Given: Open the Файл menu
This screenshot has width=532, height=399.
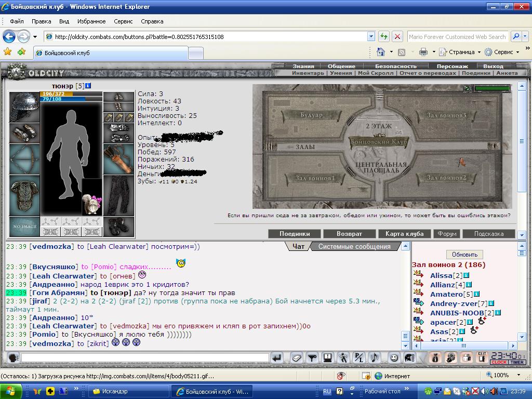Looking at the screenshot, I should tap(17, 21).
